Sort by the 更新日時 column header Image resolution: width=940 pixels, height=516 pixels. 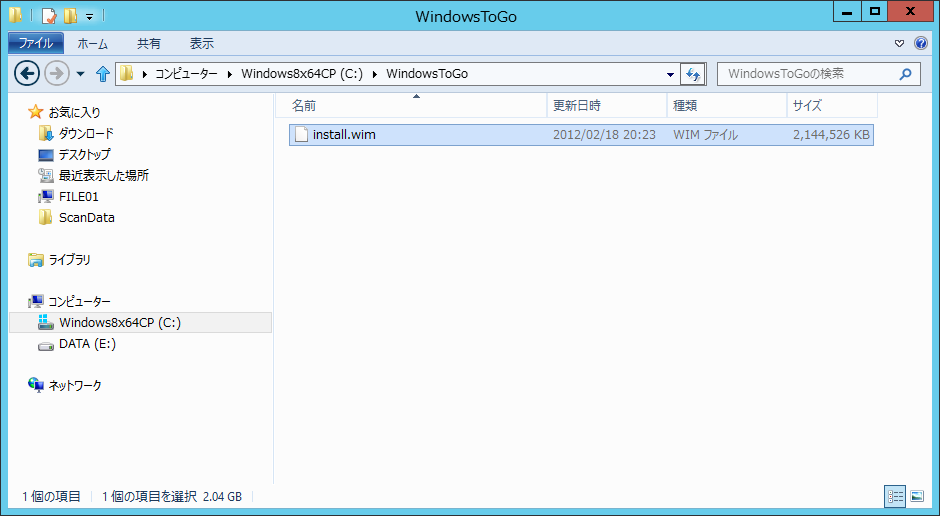click(607, 105)
